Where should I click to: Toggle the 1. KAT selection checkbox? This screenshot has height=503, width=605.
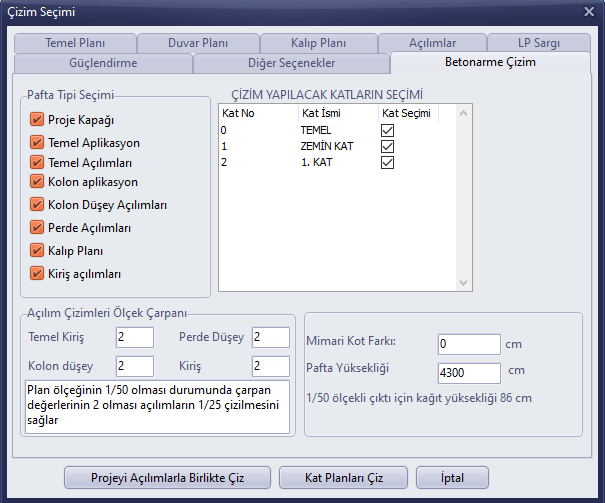pyautogui.click(x=387, y=162)
